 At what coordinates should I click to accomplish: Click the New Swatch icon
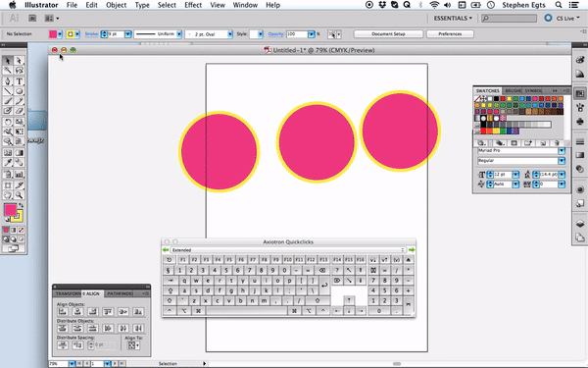[x=543, y=143]
